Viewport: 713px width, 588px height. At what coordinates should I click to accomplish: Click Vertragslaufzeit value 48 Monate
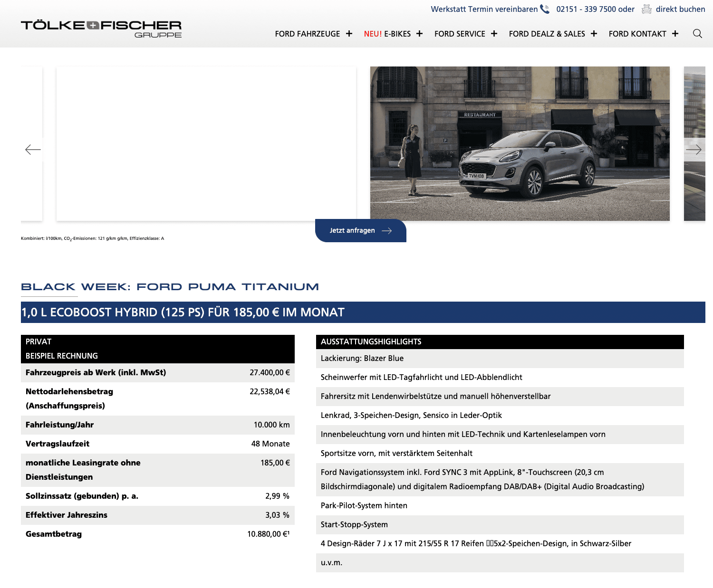click(270, 444)
